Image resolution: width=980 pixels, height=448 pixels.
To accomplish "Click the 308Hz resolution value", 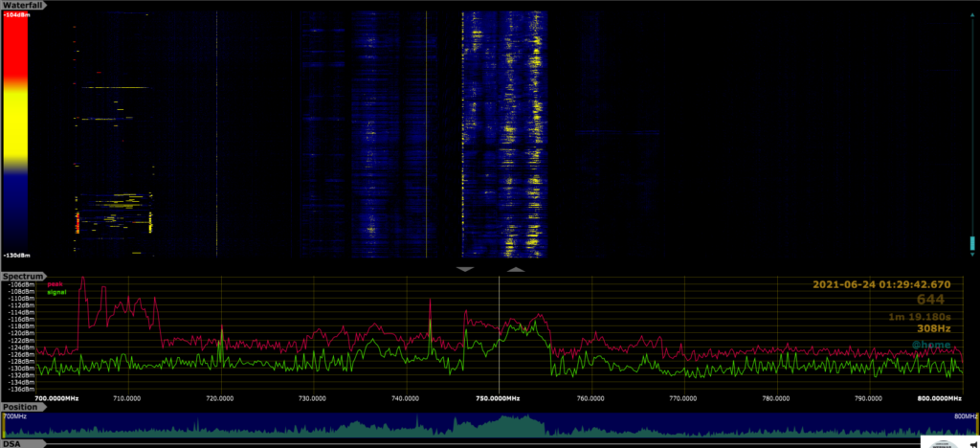I will (934, 328).
